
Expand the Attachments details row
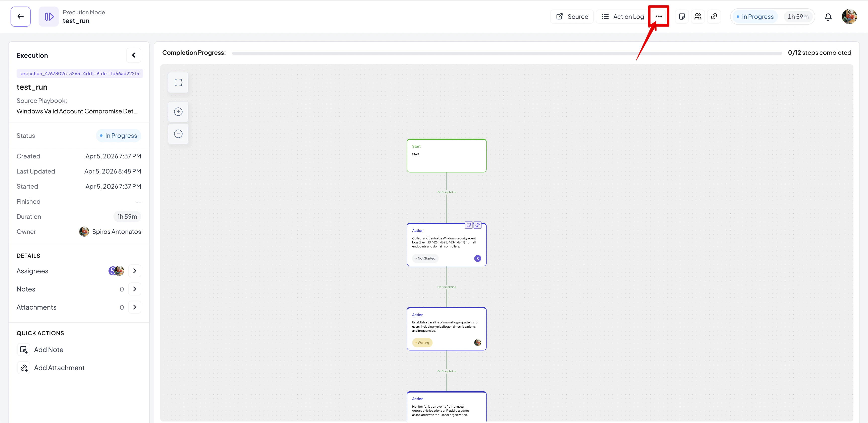pos(134,307)
